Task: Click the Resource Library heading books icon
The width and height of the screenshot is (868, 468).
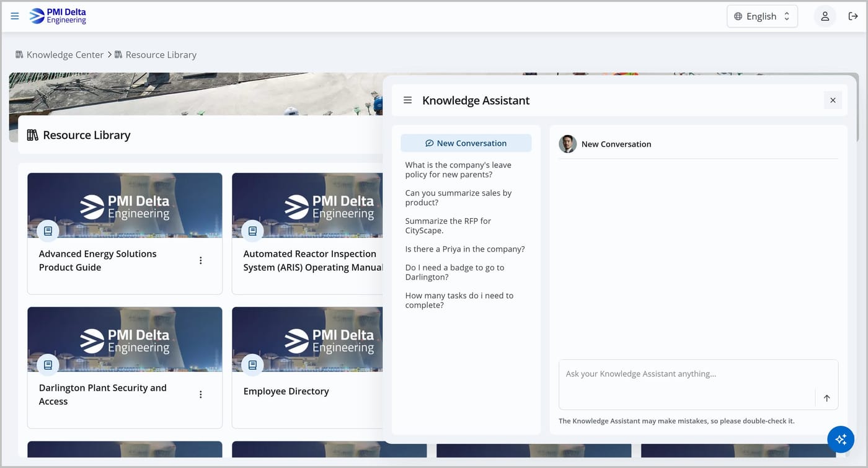Action: pos(32,135)
